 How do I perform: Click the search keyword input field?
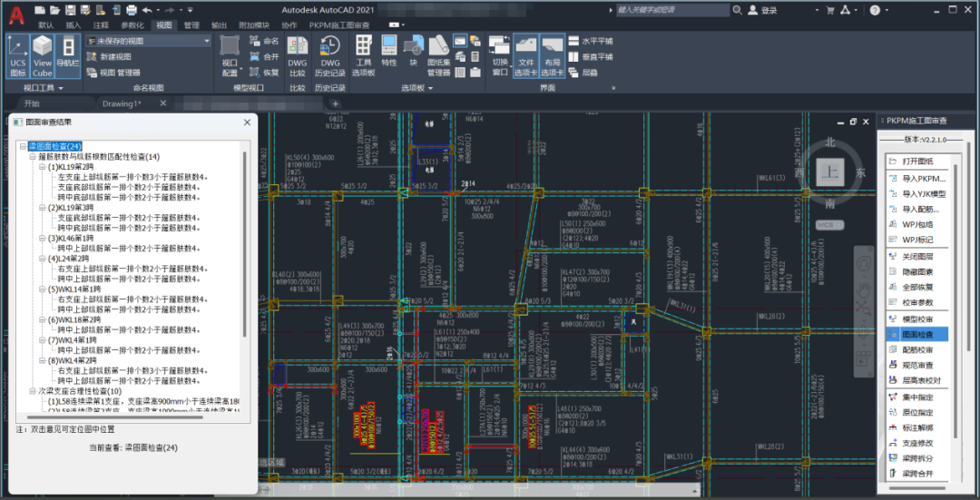(x=672, y=10)
